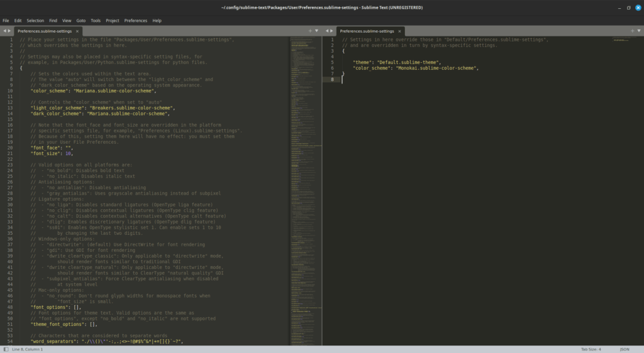Open the View menu

pyautogui.click(x=67, y=21)
